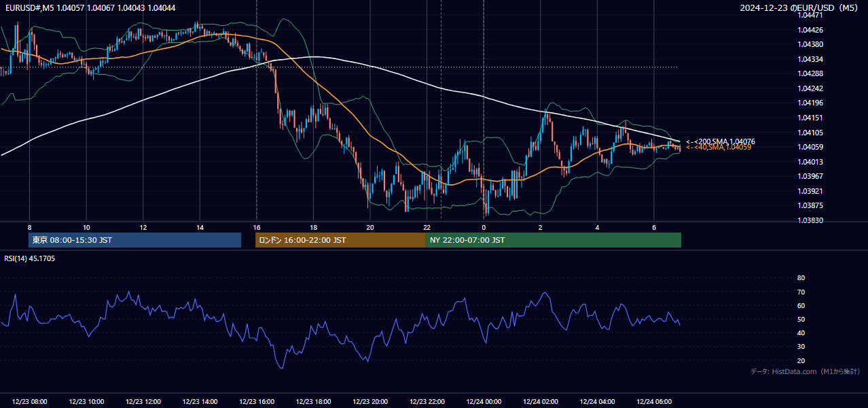Click hour tick 22 under price chart
The width and height of the screenshot is (868, 408).
point(427,227)
